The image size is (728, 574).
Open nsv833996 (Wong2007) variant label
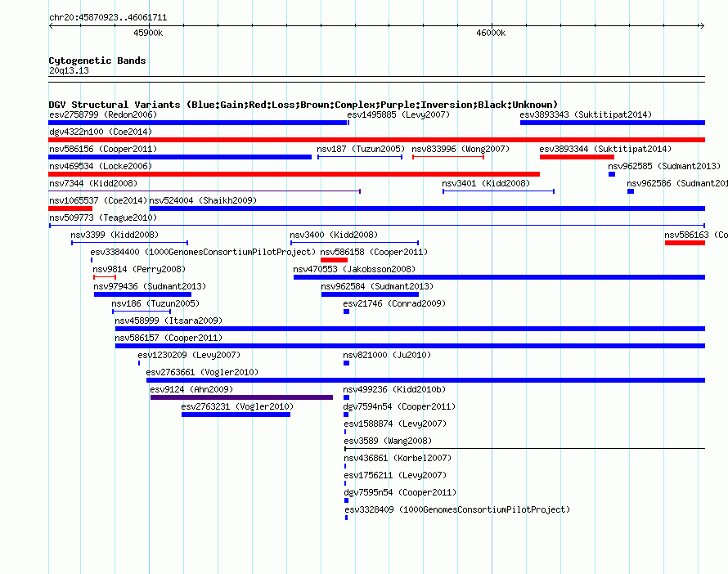tap(461, 149)
